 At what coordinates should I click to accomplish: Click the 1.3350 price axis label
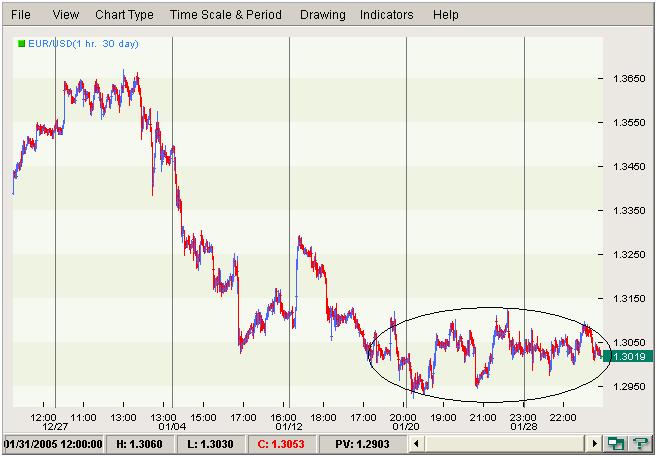pyautogui.click(x=629, y=211)
